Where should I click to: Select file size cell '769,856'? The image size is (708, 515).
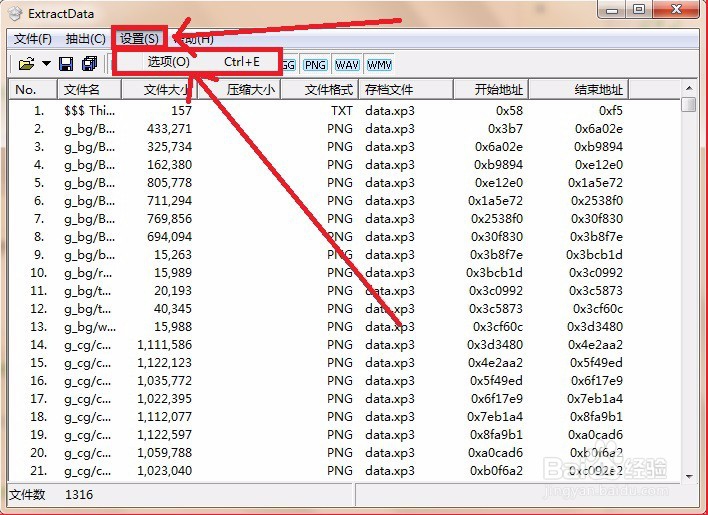169,218
